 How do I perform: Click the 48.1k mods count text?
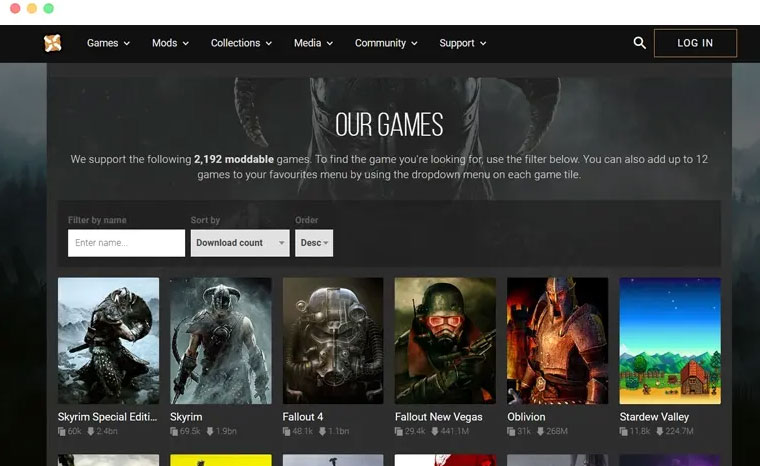302,431
